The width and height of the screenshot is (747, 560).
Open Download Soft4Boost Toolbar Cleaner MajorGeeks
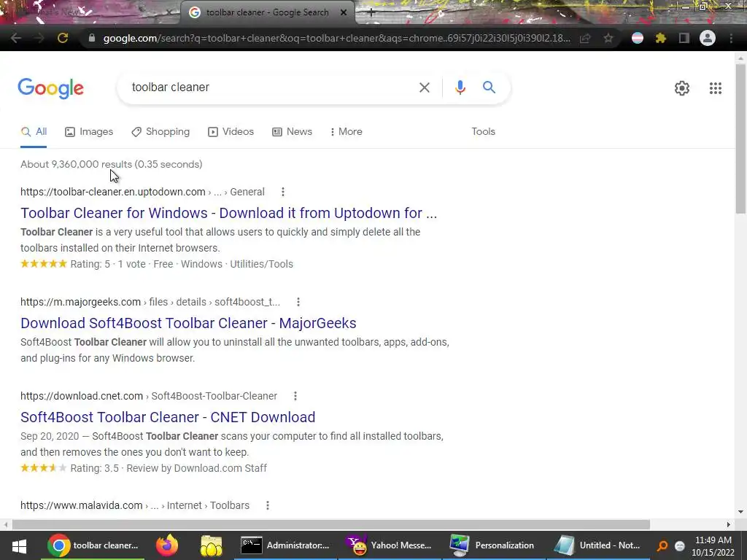[x=188, y=323]
